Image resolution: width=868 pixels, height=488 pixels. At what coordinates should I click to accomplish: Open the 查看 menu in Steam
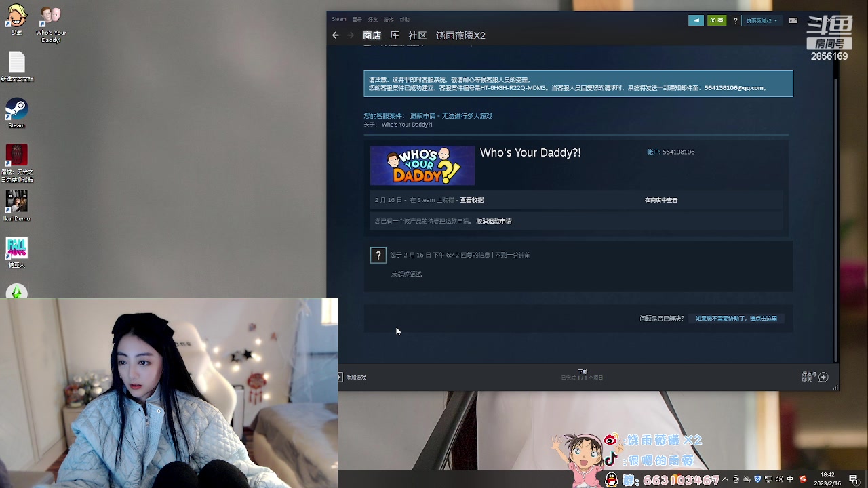[357, 19]
